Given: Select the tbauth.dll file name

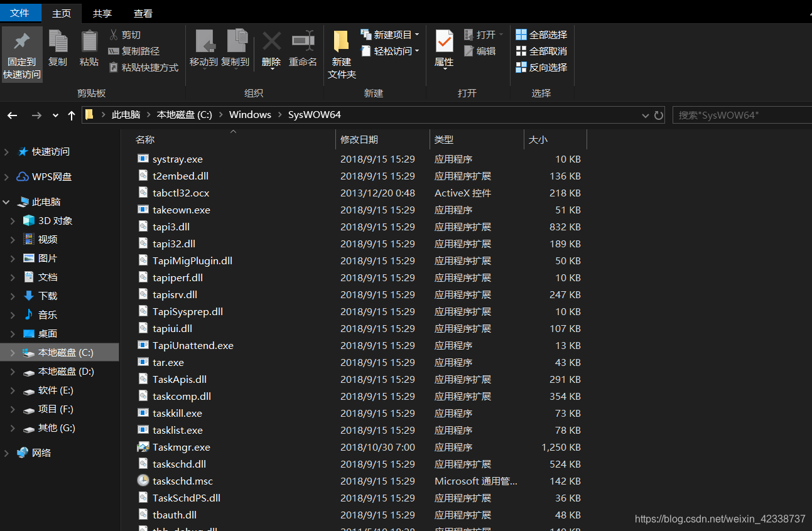Looking at the screenshot, I should tap(175, 515).
